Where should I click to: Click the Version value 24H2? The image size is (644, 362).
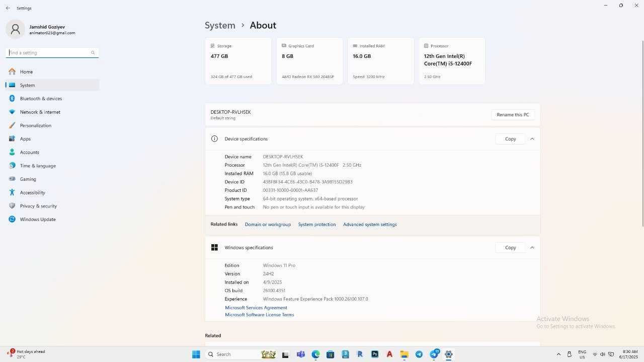point(268,274)
